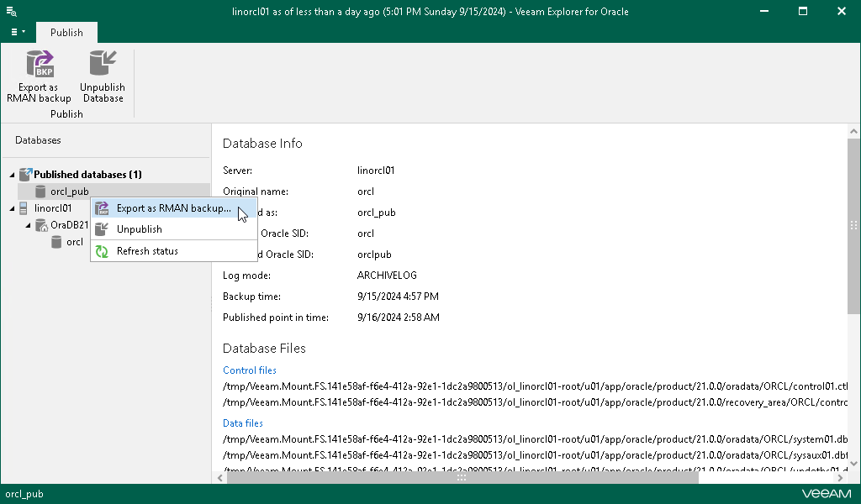Click the vertical scrollbar down arrow

coord(853,464)
